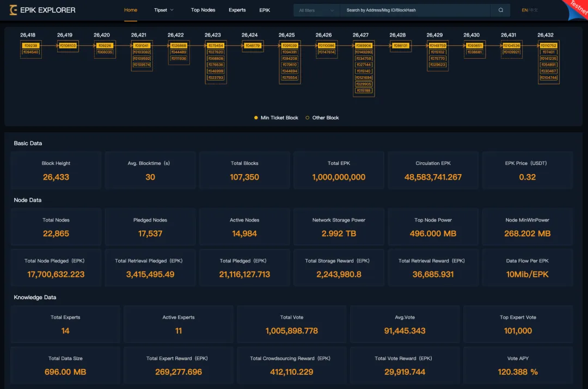Open the Experts menu item
This screenshot has height=389, width=588.
coord(237,10)
